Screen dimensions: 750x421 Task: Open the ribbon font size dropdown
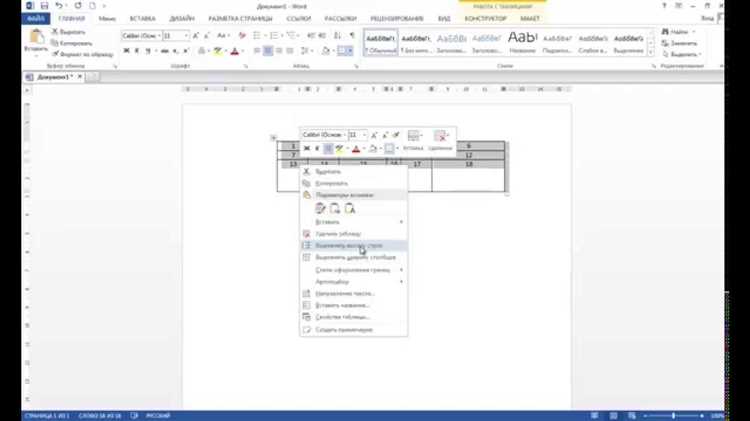[186, 36]
